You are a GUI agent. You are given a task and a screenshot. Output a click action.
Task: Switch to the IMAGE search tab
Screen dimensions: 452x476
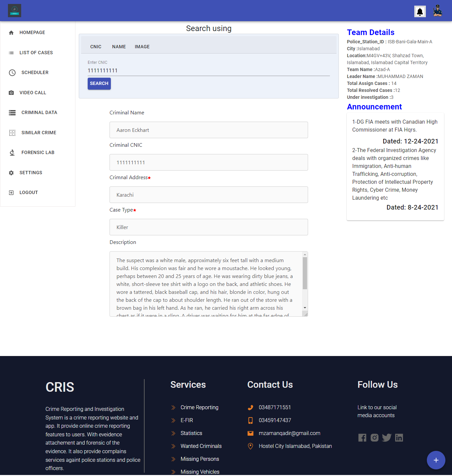pos(142,47)
